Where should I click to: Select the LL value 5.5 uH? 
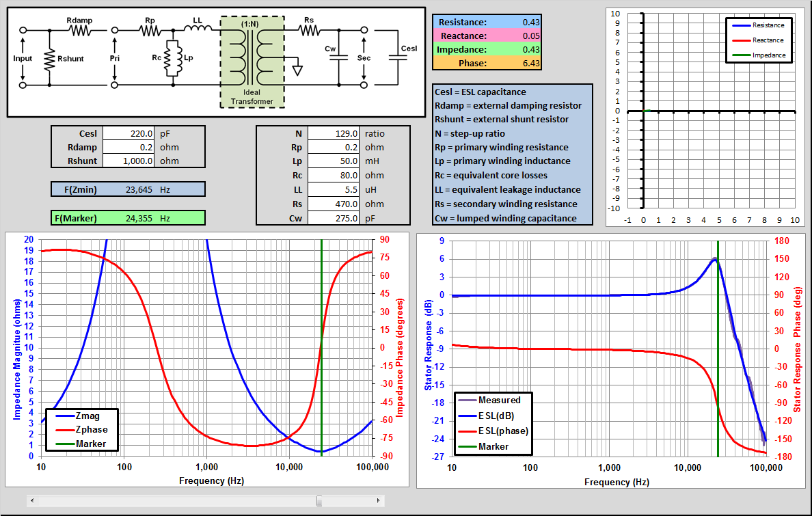point(334,189)
